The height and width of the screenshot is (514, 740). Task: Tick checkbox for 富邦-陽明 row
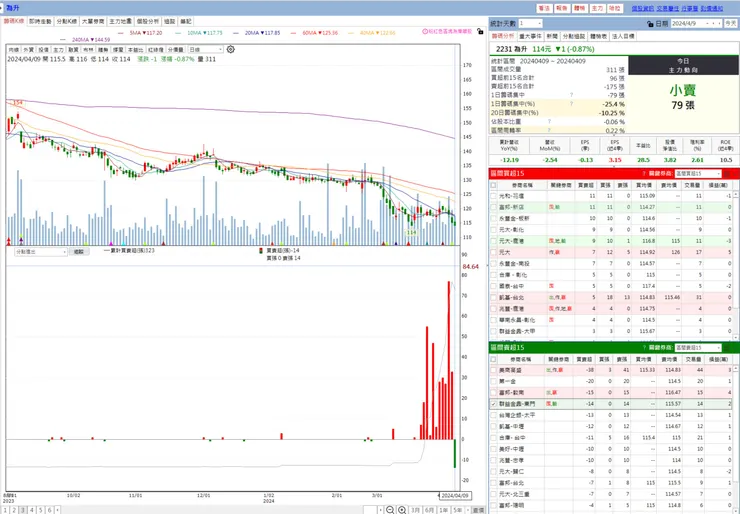pos(494,506)
